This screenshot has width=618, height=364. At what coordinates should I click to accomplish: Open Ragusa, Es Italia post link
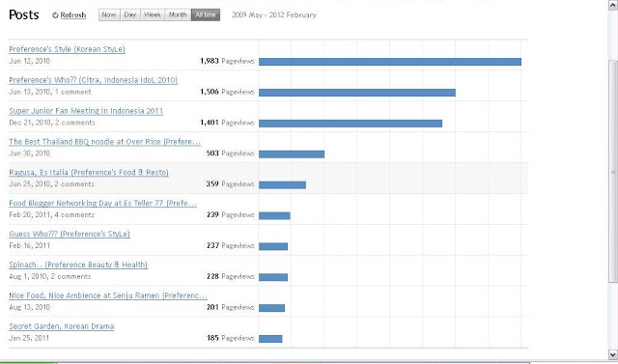(89, 172)
